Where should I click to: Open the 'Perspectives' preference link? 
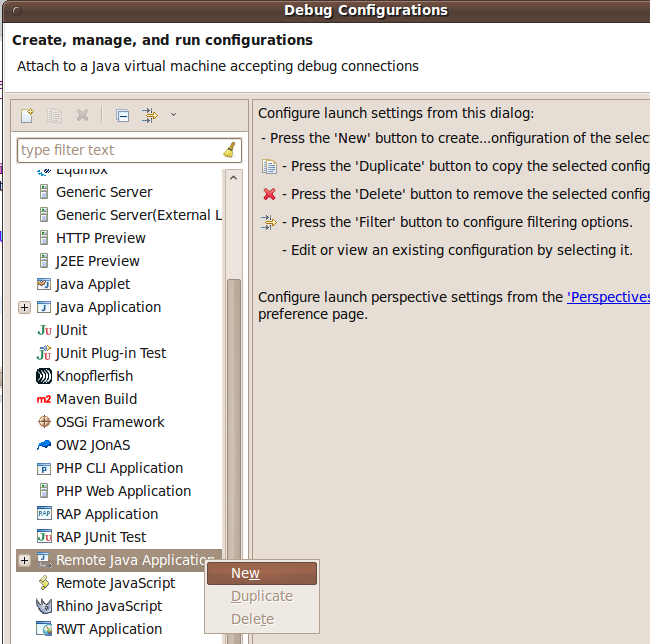pos(608,297)
